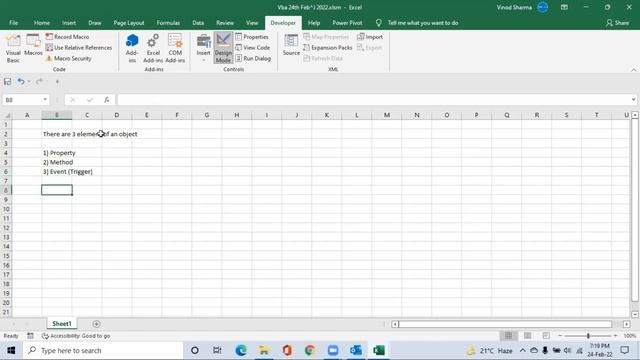Open COM Add-ins dialog
Viewport: 640px width, 360px height.
tap(175, 48)
